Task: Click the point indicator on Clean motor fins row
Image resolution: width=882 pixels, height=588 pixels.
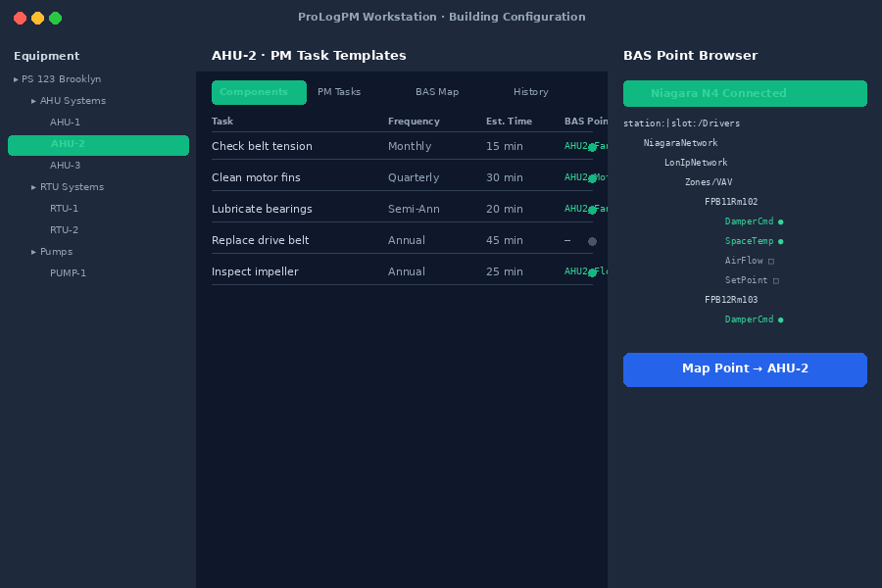Action: point(592,177)
